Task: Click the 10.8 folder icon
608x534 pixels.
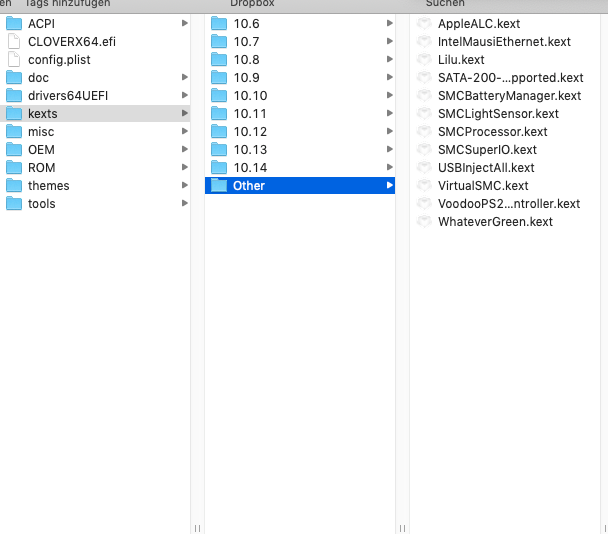Action: 219,59
